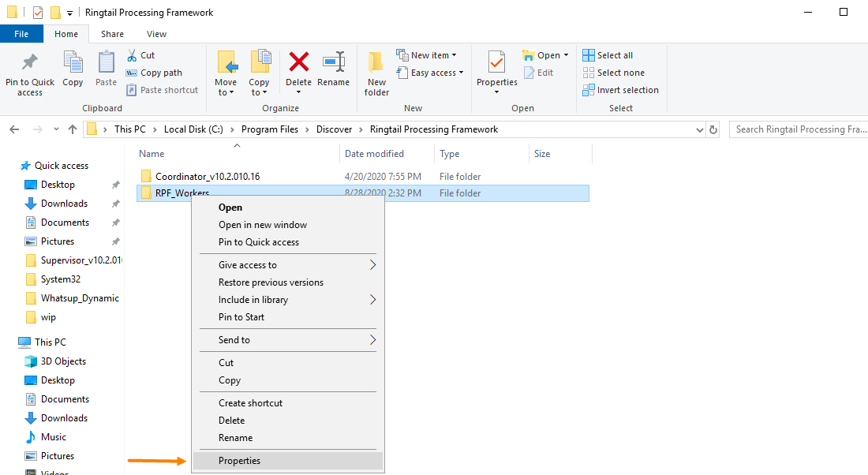
Task: Click the Cut scissors button
Action: [140, 55]
